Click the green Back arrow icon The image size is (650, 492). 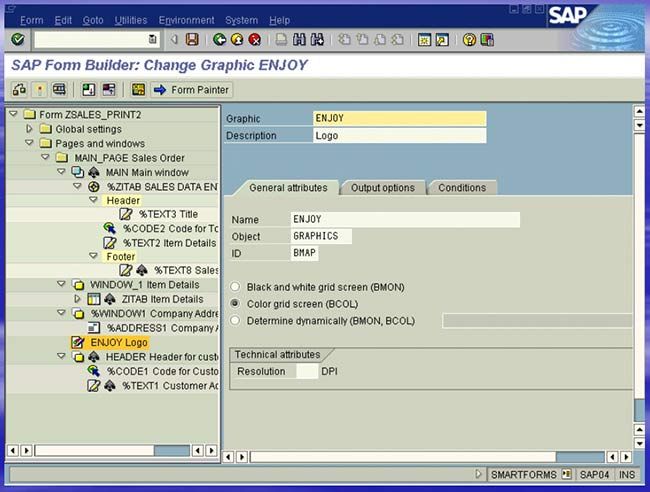pos(219,40)
